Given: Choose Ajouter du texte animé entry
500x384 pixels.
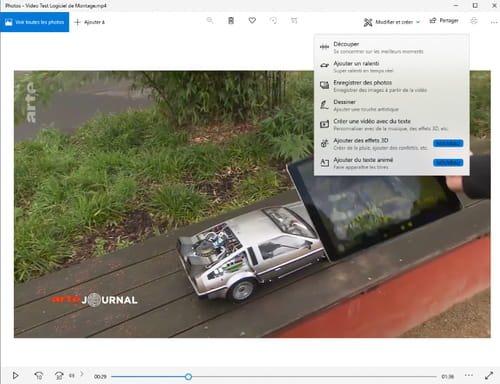Looking at the screenshot, I should click(x=392, y=163).
